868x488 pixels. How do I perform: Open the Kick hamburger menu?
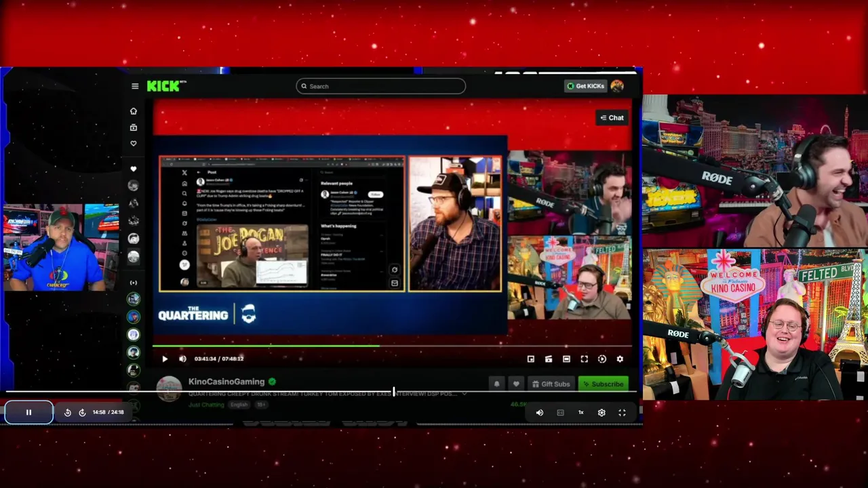click(x=135, y=86)
